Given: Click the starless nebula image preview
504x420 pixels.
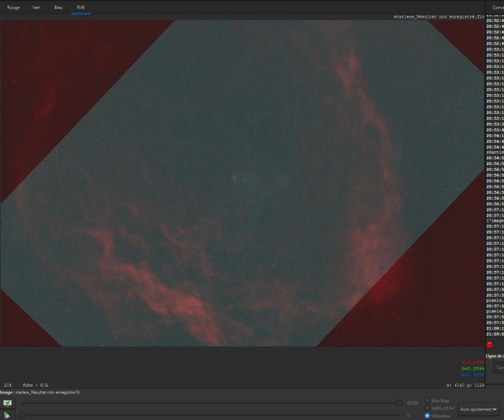Looking at the screenshot, I should point(242,183).
